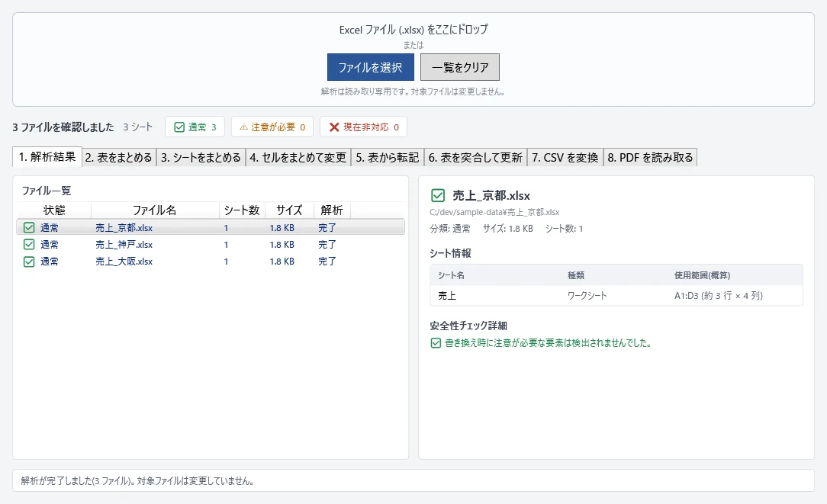Click the 1.8 KB size in 売上_京都.xlsx row
The width and height of the screenshot is (827, 504).
click(282, 228)
